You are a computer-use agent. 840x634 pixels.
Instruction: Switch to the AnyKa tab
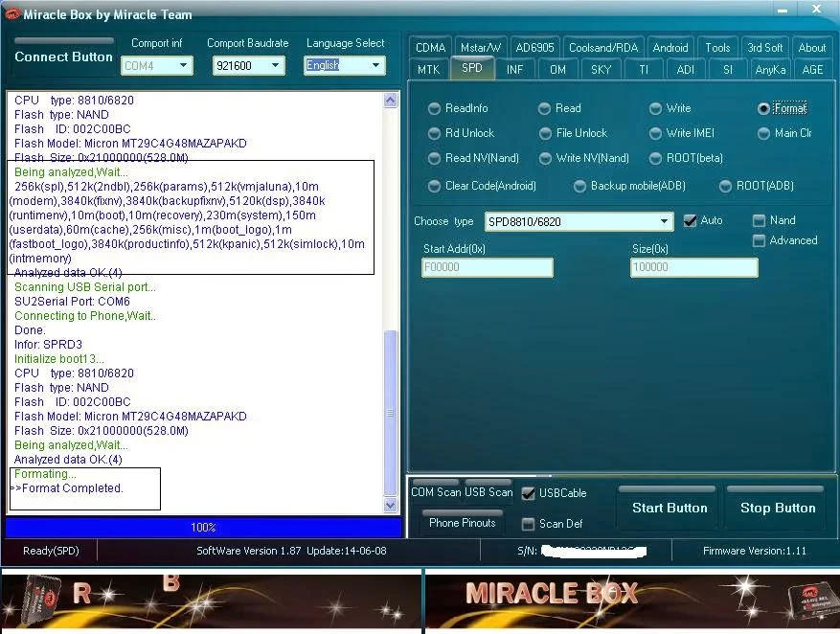click(x=770, y=70)
